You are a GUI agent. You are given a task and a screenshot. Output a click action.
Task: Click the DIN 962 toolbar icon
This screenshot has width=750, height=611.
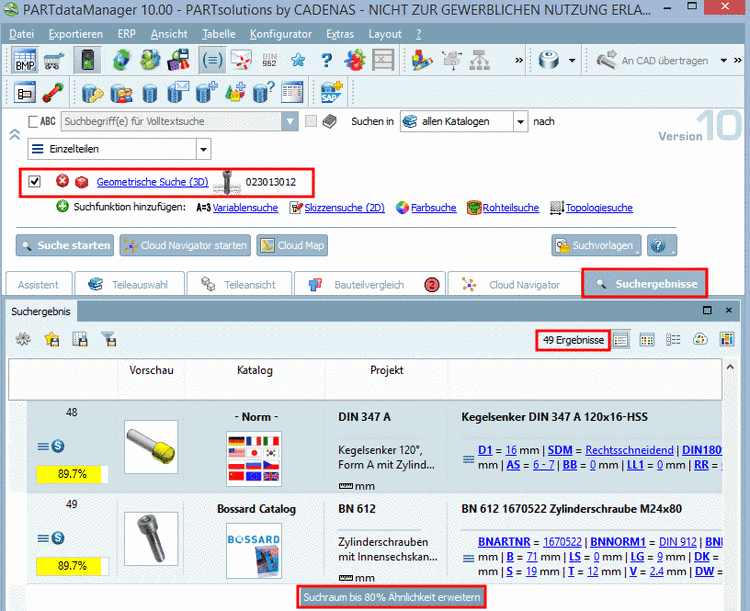coord(269,60)
